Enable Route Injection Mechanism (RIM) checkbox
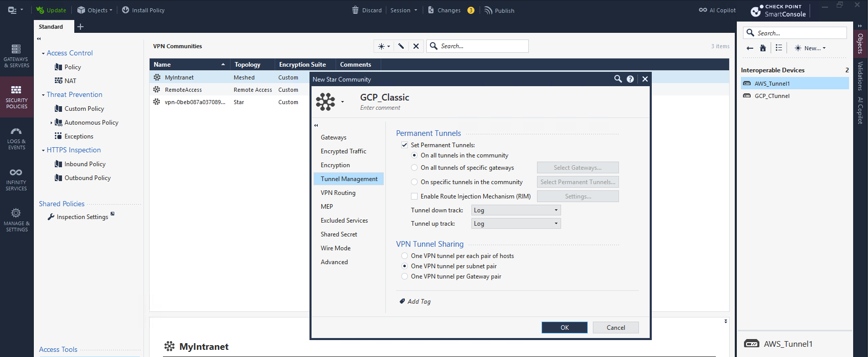This screenshot has width=868, height=357. pos(414,196)
